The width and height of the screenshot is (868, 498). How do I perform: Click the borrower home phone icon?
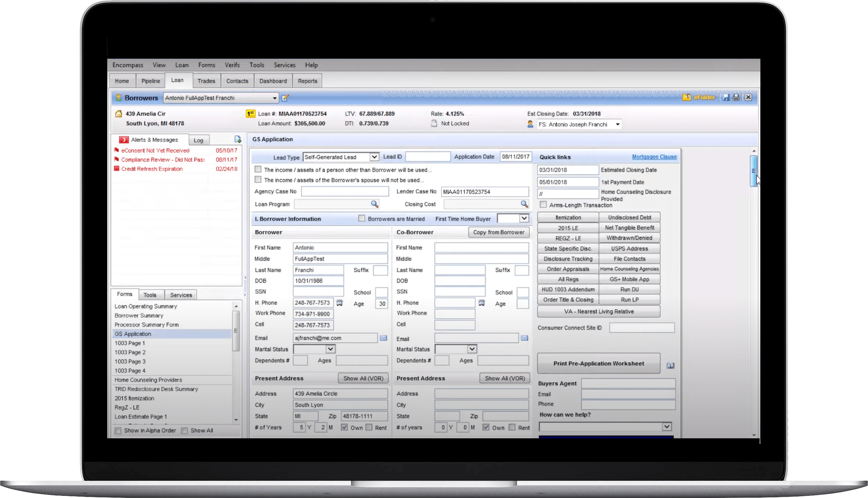(x=340, y=303)
